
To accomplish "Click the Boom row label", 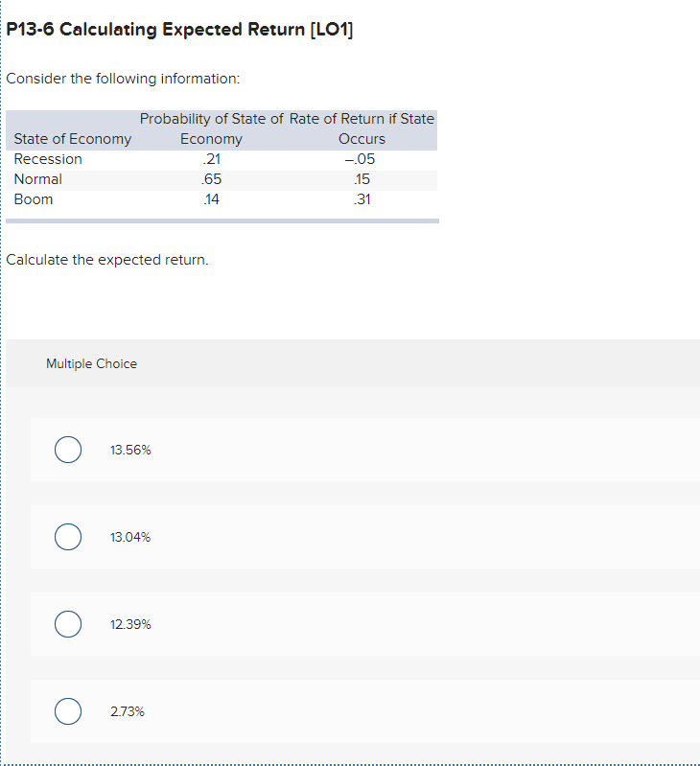I will click(34, 199).
